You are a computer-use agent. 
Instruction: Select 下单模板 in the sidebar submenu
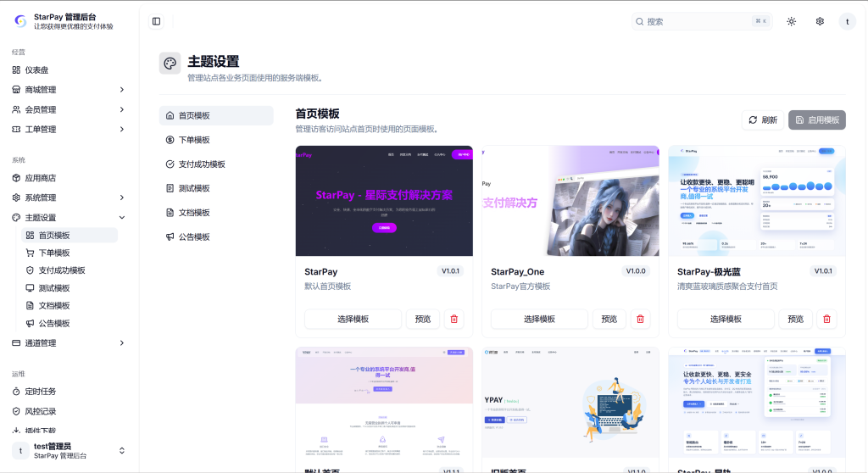click(x=70, y=253)
